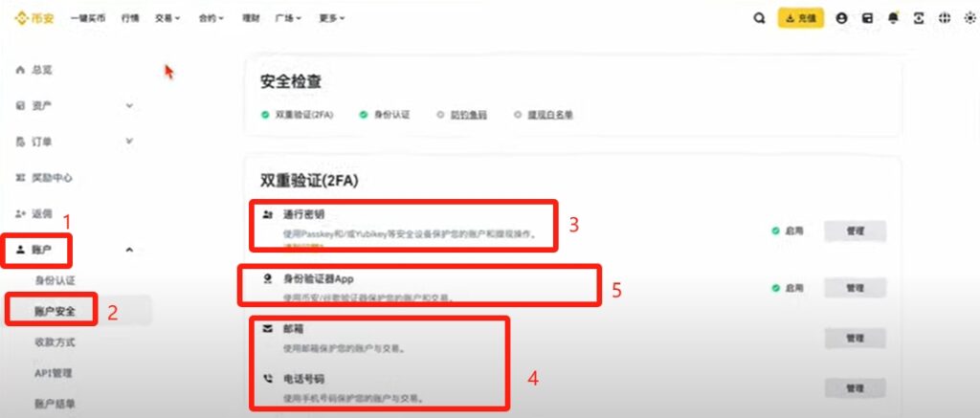The height and width of the screenshot is (418, 980).
Task: Open the user profile icon in header
Action: coord(841,19)
